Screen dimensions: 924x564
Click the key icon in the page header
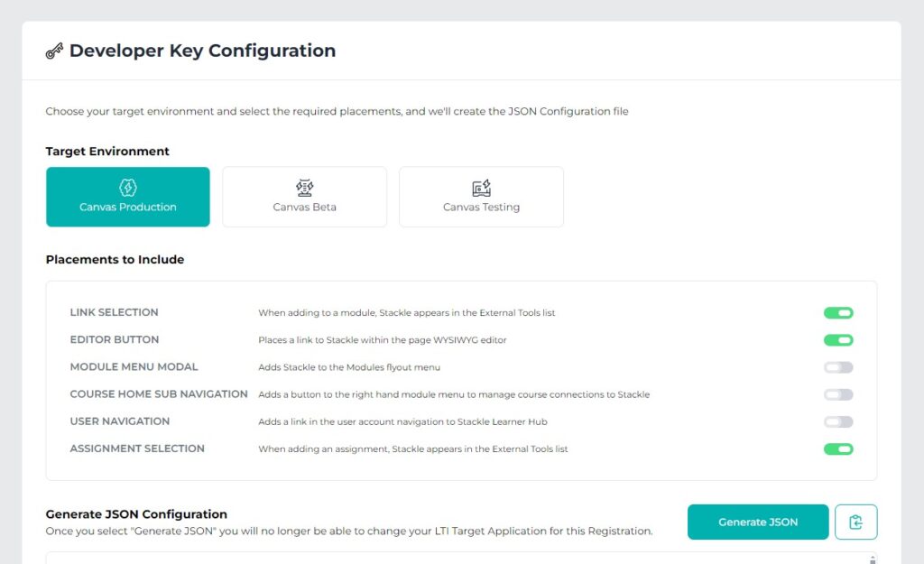[x=53, y=51]
